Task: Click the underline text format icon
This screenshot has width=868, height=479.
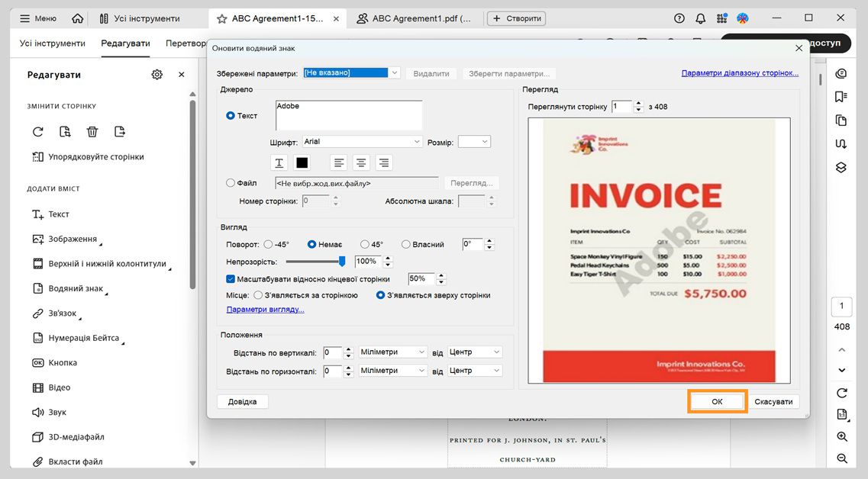Action: click(x=279, y=162)
